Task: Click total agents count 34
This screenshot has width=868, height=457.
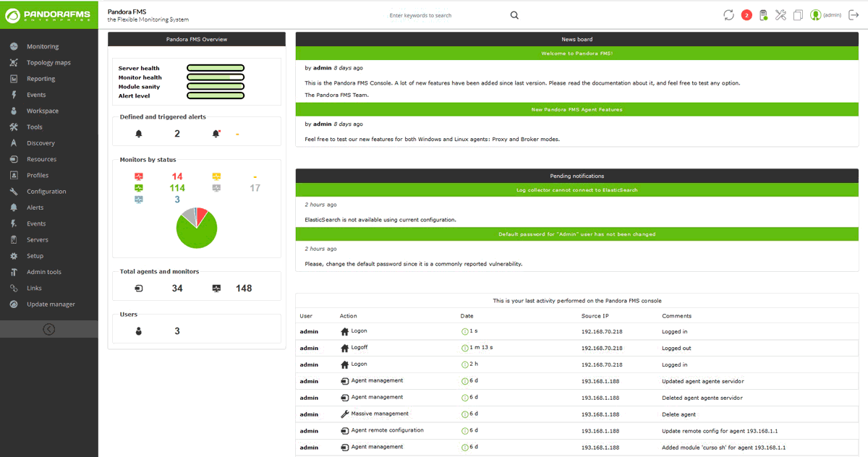Action: coord(177,289)
